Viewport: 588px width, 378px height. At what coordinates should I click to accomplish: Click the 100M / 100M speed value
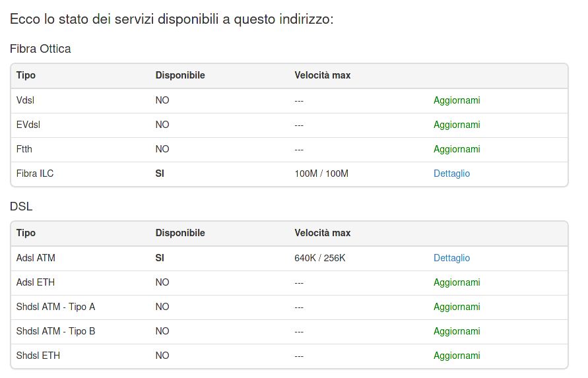click(321, 174)
